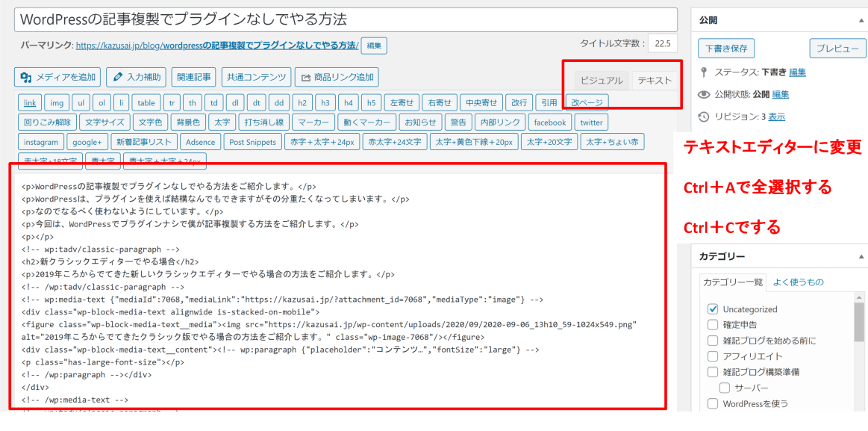The width and height of the screenshot is (868, 431).
Task: Click the 動くマーカー button
Action: coord(366,123)
